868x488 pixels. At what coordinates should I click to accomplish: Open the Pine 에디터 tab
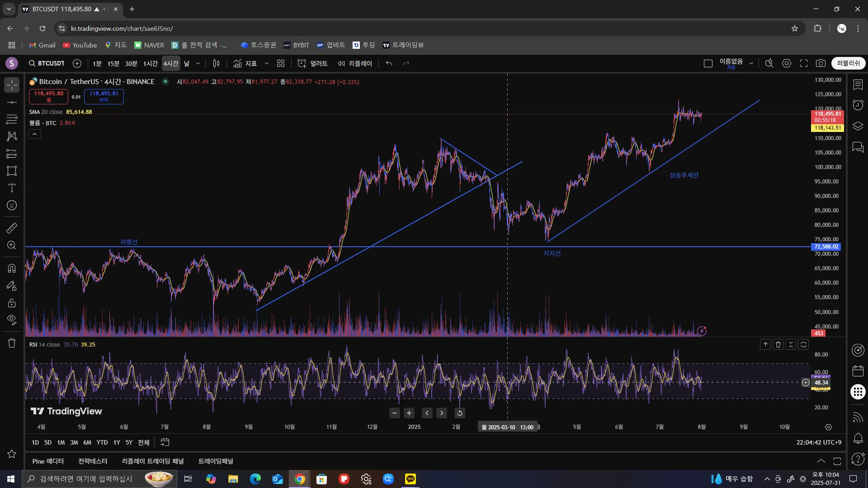pos(48,461)
